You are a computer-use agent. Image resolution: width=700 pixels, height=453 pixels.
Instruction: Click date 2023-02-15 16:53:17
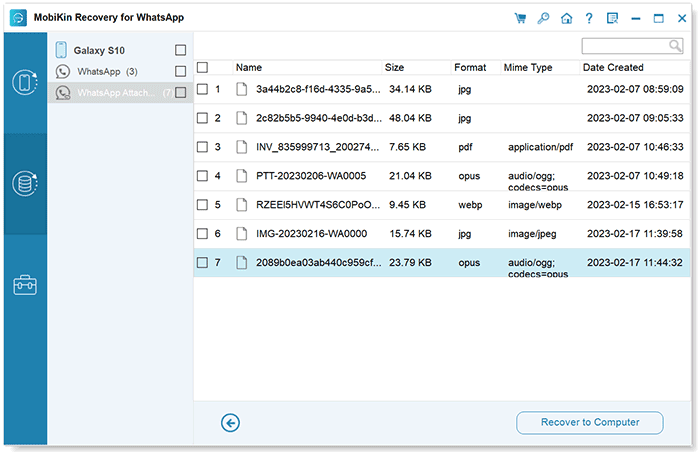pyautogui.click(x=635, y=205)
